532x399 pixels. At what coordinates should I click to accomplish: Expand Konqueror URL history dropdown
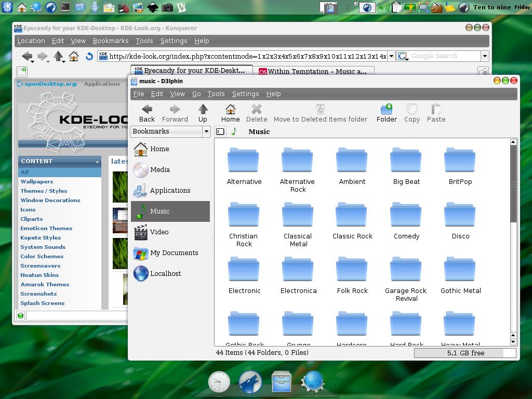(391, 56)
